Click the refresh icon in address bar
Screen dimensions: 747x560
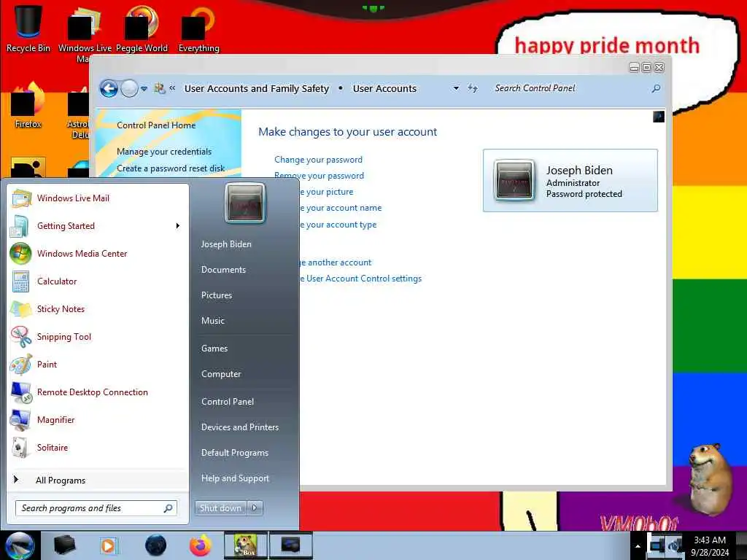[472, 88]
